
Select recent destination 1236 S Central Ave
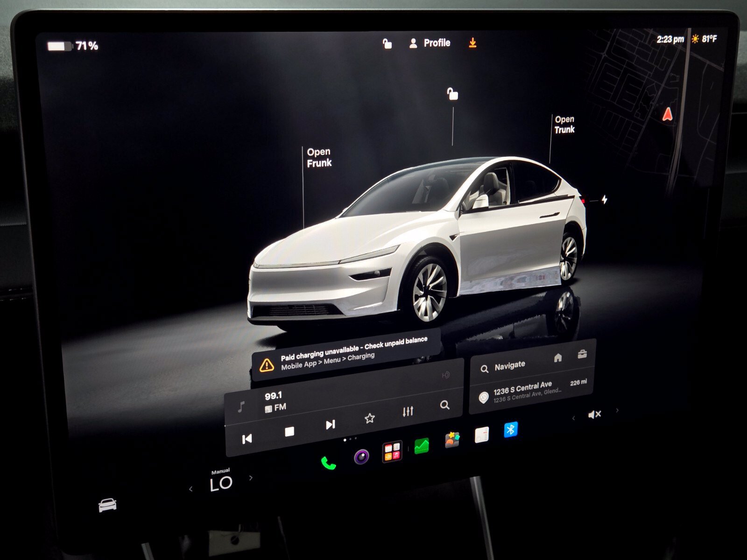click(x=533, y=391)
